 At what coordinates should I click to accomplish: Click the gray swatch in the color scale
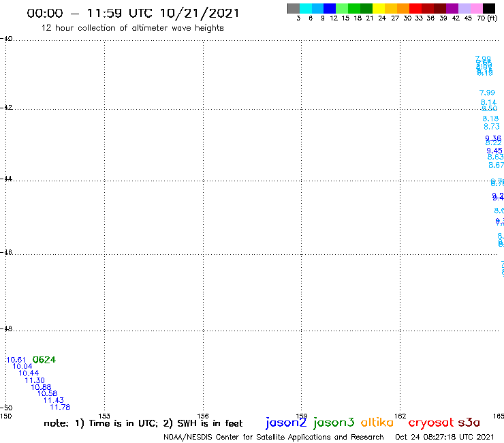(x=294, y=8)
